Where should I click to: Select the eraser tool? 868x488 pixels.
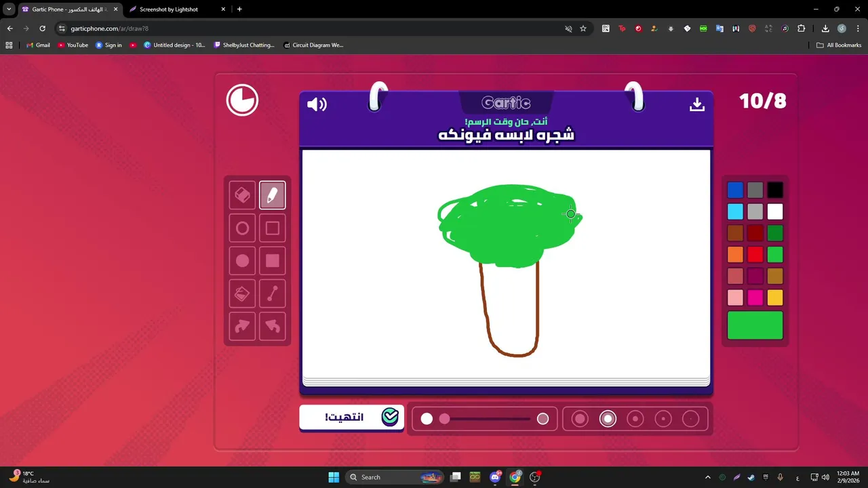[242, 195]
